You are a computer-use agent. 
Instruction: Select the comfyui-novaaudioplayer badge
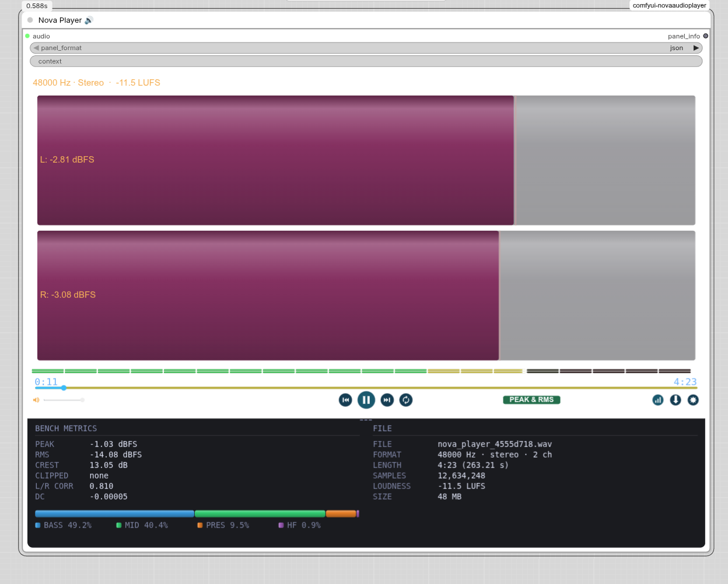(669, 5)
